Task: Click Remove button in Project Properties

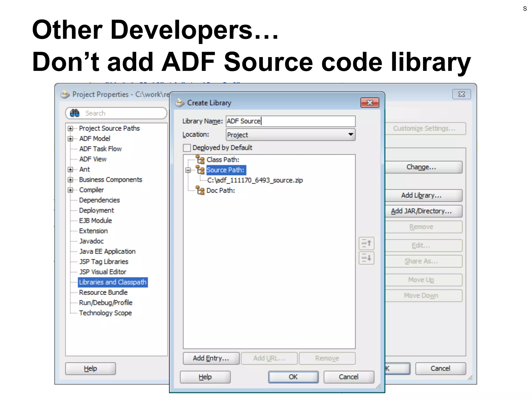Action: click(423, 227)
